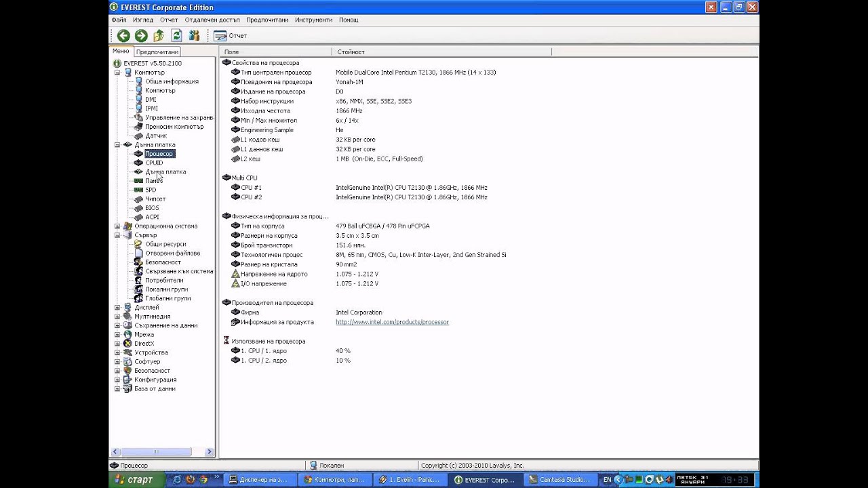
Task: Open the Инструменти menu
Action: pyautogui.click(x=314, y=20)
